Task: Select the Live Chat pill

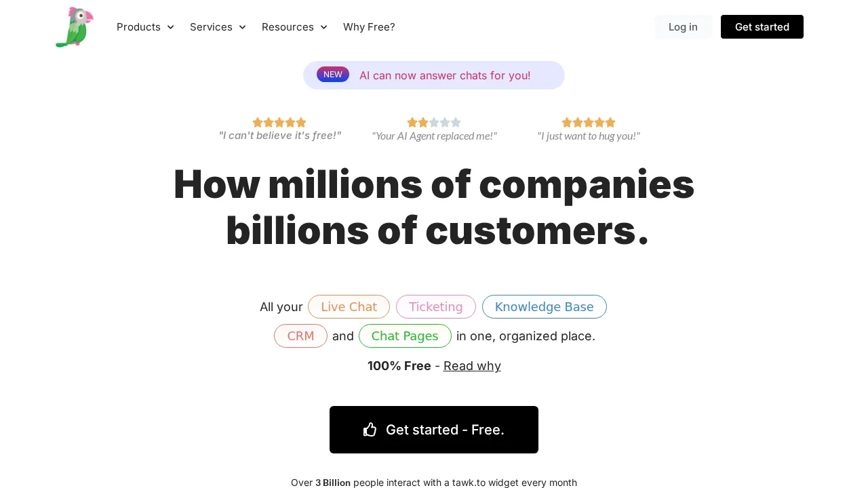Action: tap(349, 306)
